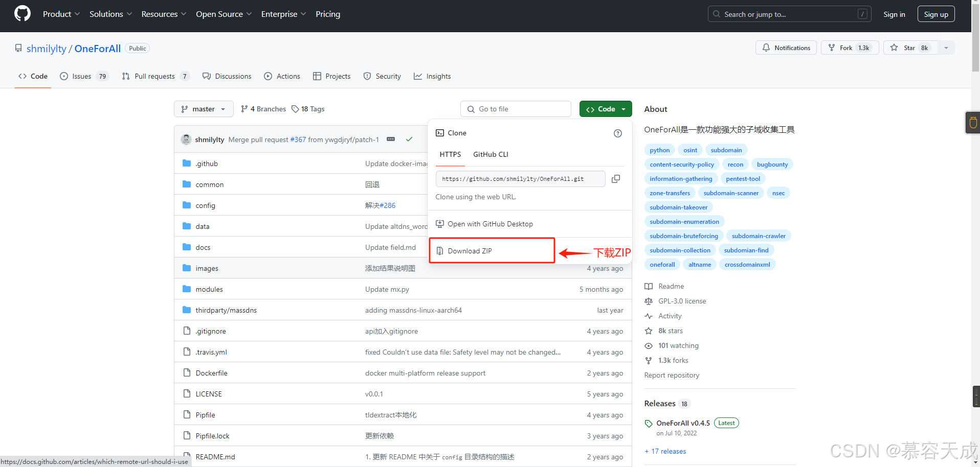Expand the Solutions menu
Screen dimensions: 980x467
110,14
